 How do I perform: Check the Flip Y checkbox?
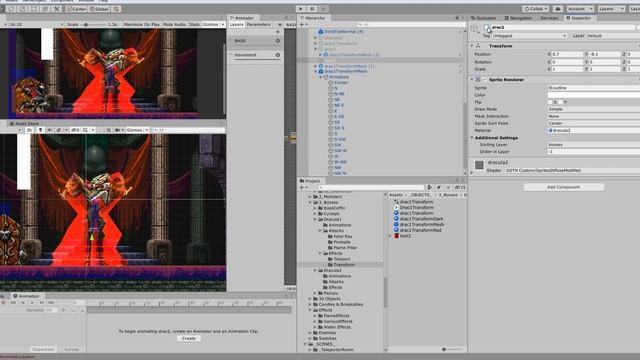561,102
